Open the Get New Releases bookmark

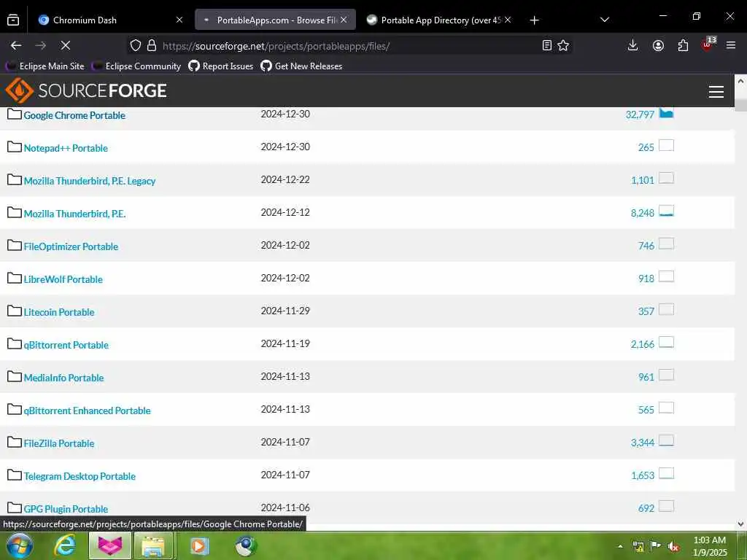(301, 66)
